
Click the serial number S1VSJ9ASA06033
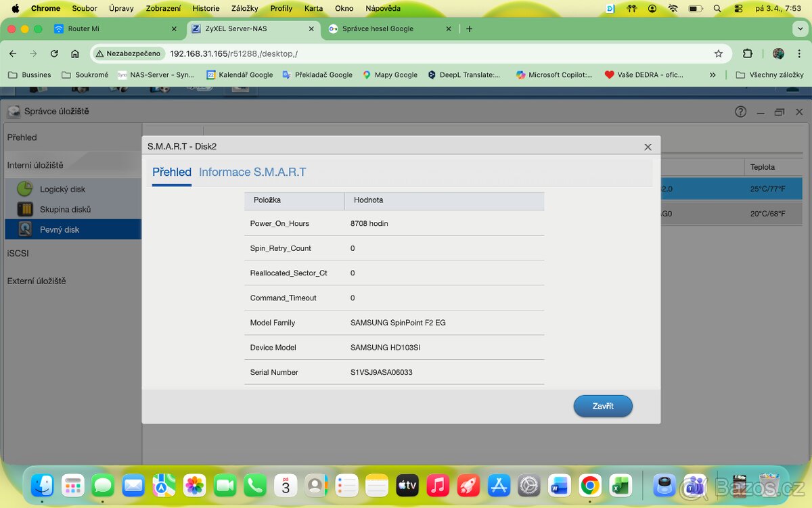(x=381, y=372)
